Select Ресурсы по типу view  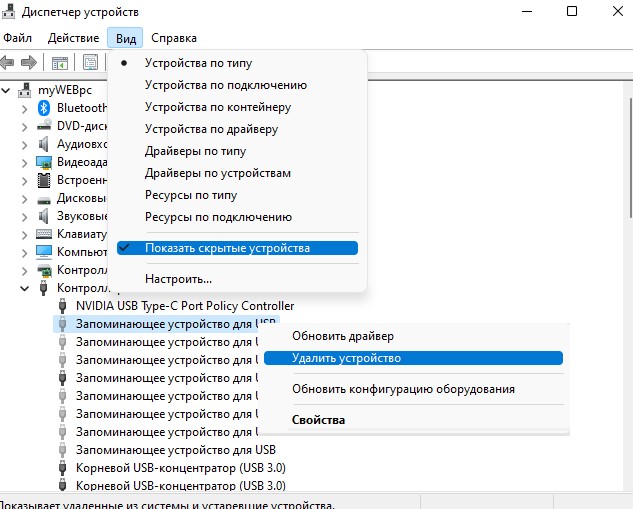click(x=191, y=195)
